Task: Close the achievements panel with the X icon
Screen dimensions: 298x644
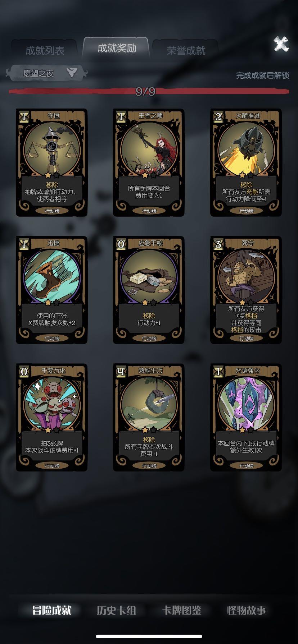Action: 281,44
